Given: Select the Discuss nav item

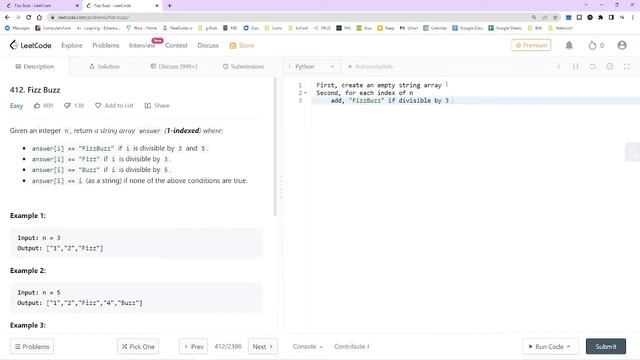Looking at the screenshot, I should (x=208, y=45).
